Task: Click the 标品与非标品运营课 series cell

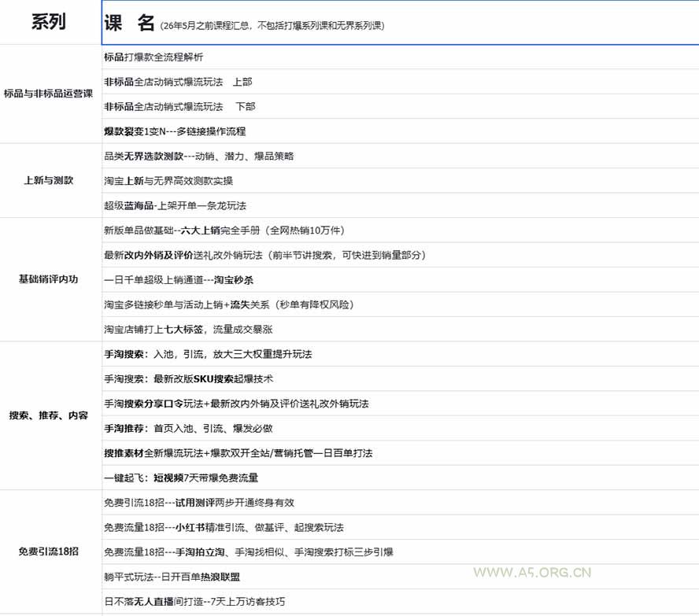Action: [x=50, y=94]
